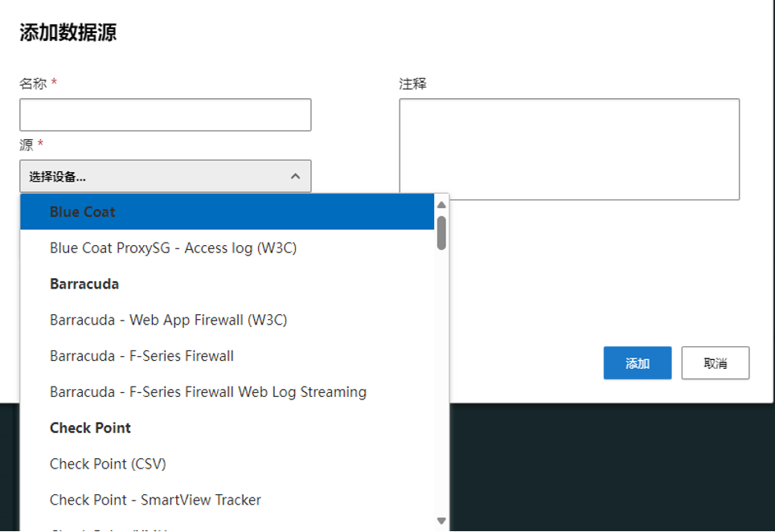
Task: Click the 取消 cancel button
Action: click(x=716, y=363)
